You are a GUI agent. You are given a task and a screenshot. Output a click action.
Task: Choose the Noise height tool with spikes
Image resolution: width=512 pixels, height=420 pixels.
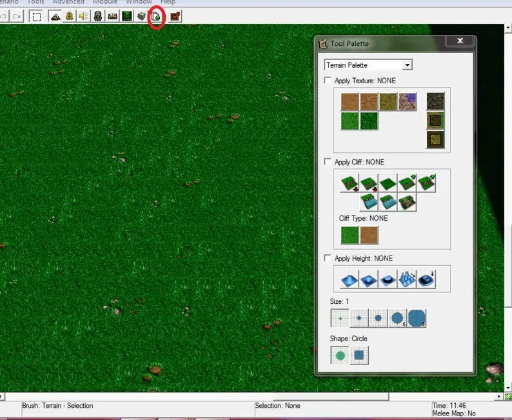point(407,279)
